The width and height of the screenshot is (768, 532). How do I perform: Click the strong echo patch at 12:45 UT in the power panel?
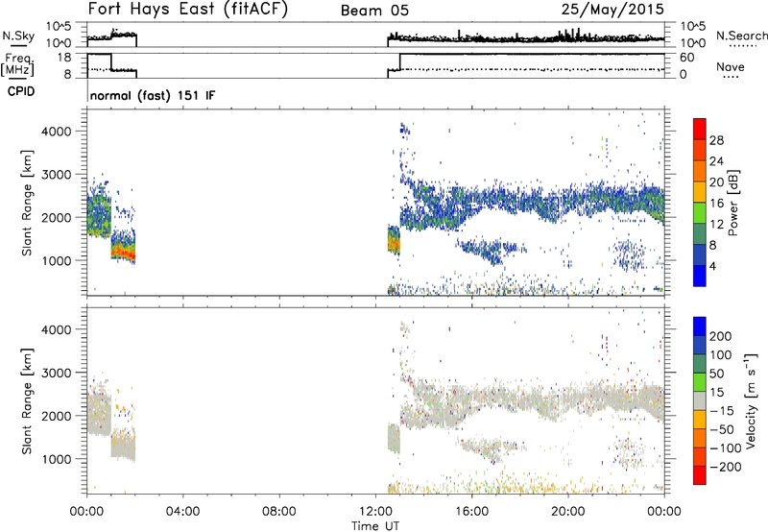coord(394,240)
